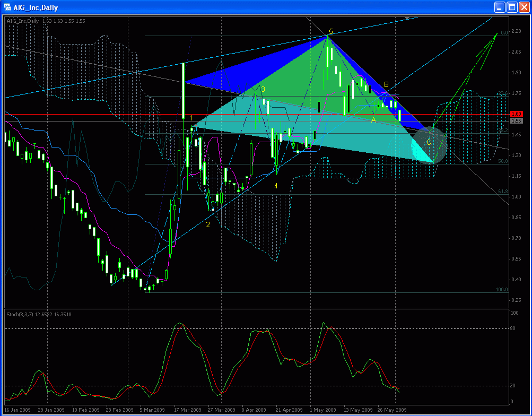Click the 21 Apr 2009 date label
This screenshot has width=532, height=416.
tap(289, 410)
